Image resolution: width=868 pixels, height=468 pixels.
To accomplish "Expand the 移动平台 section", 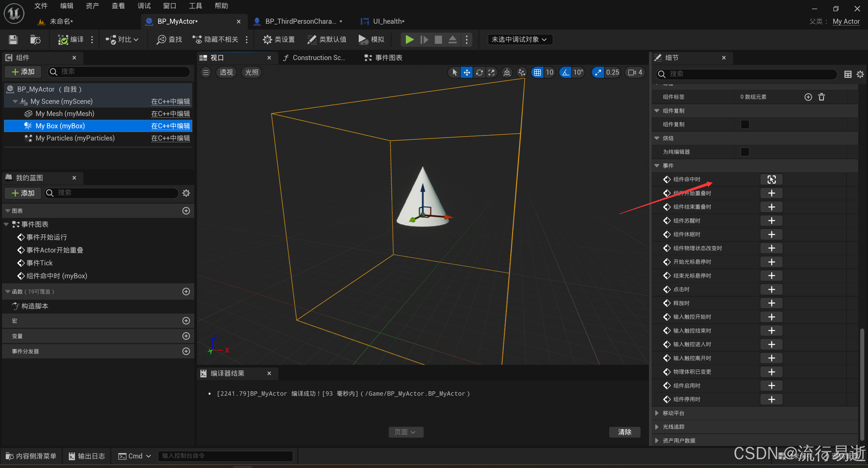I will coord(657,413).
